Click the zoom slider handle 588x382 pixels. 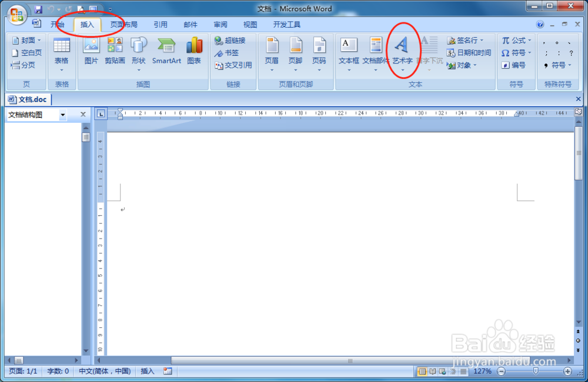click(x=536, y=371)
